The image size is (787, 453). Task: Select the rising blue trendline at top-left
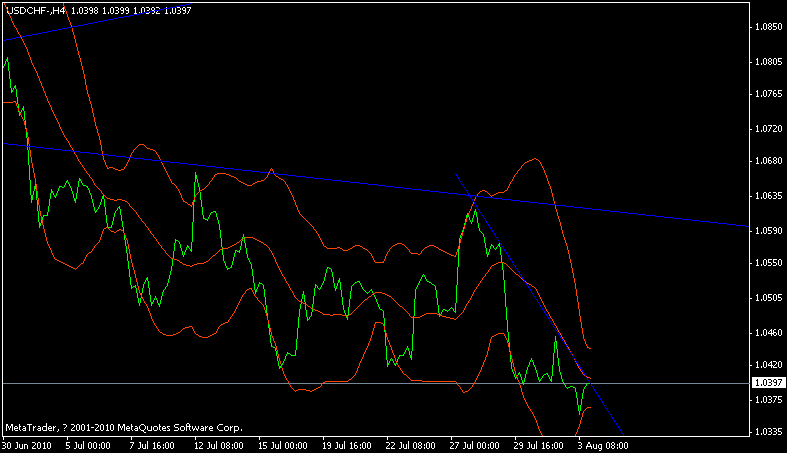(x=98, y=22)
